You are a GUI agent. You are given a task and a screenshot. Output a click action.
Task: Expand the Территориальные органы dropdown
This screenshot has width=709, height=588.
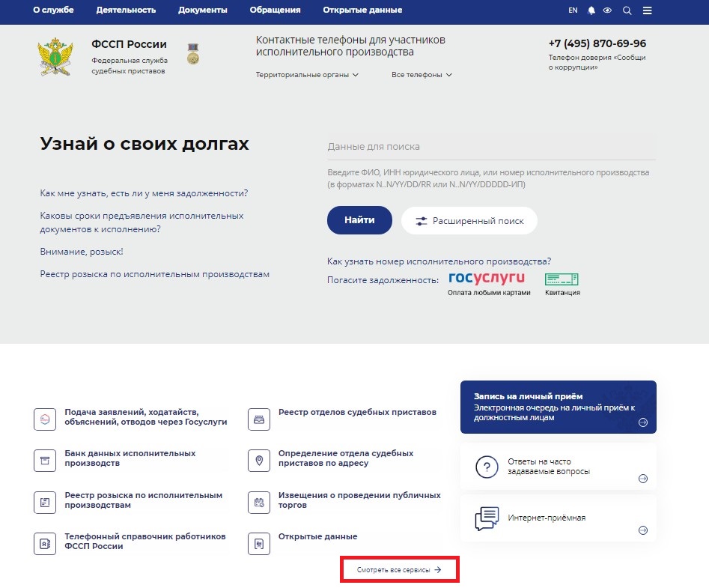click(307, 75)
